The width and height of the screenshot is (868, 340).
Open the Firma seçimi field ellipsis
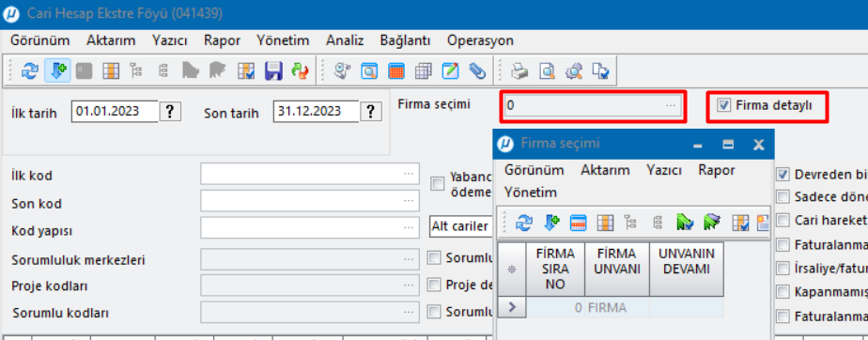tap(671, 105)
